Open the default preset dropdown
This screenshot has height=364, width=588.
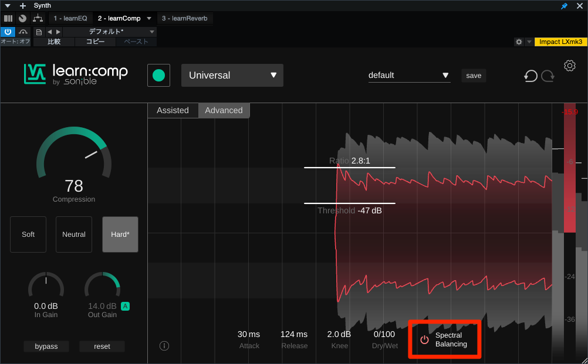(409, 76)
